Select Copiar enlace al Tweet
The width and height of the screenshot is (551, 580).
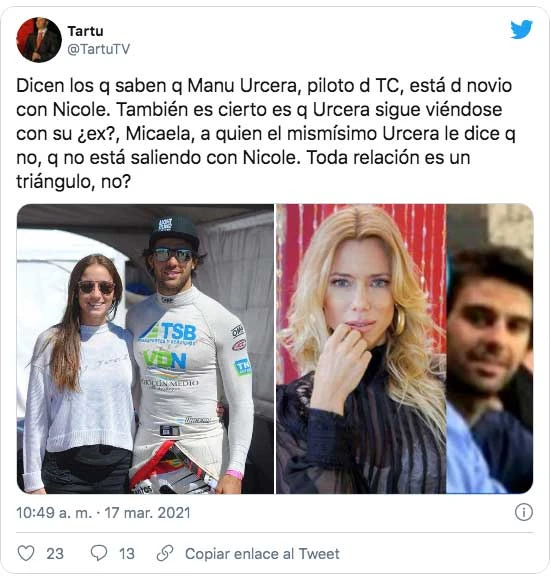(262, 554)
